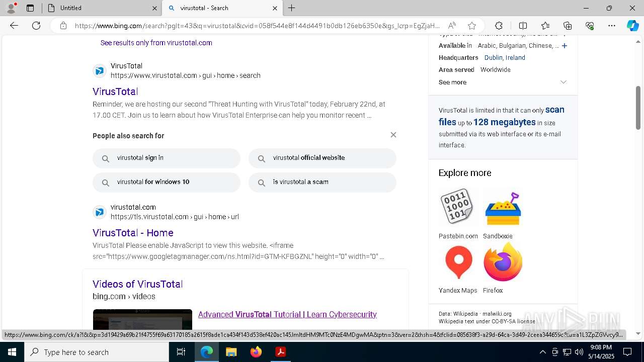
Task: Open Copilot sidebar icon
Action: pyautogui.click(x=632, y=26)
